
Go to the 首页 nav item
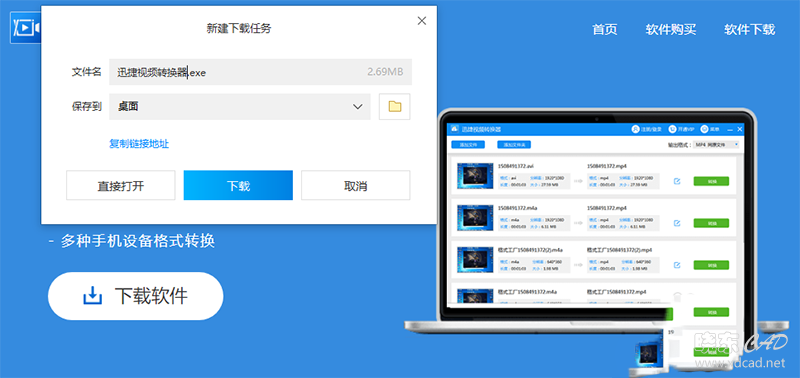click(605, 30)
